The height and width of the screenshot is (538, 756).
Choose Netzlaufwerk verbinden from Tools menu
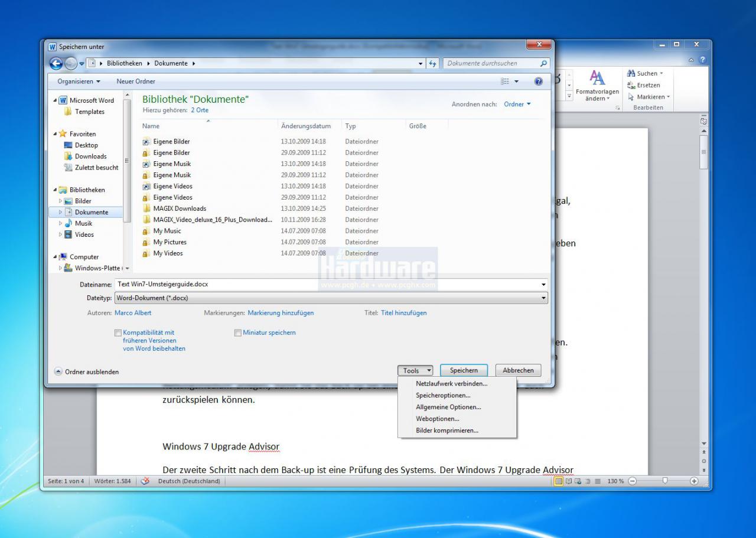(x=452, y=384)
